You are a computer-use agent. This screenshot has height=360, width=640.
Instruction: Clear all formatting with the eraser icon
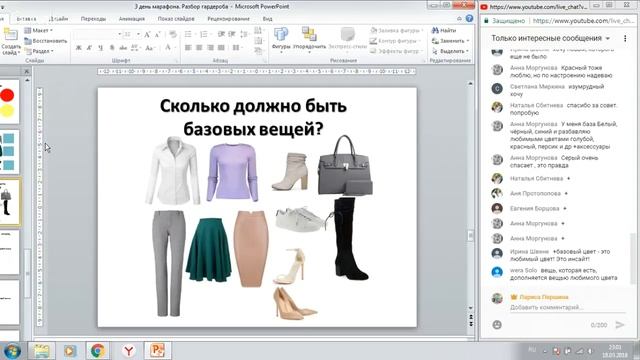click(x=173, y=35)
